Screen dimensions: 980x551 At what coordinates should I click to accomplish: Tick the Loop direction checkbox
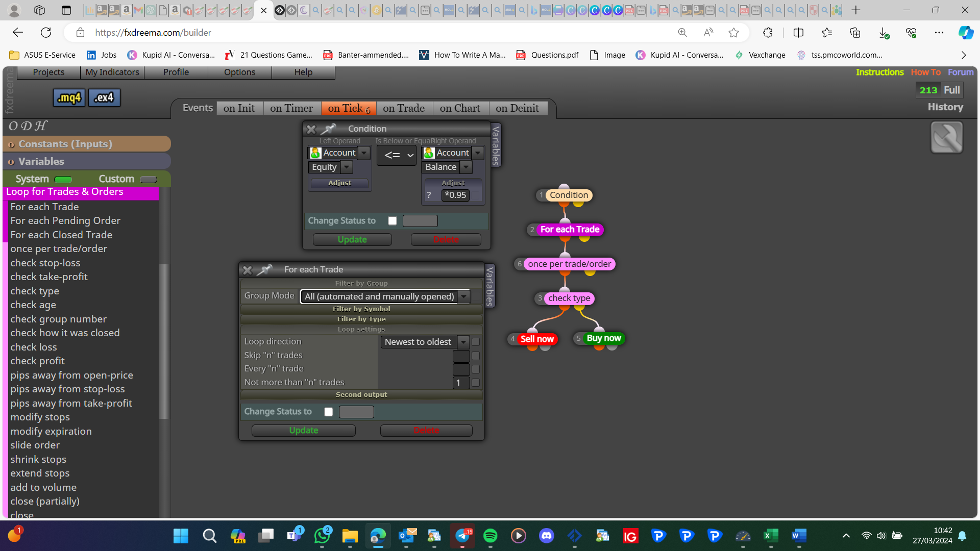[x=476, y=342]
